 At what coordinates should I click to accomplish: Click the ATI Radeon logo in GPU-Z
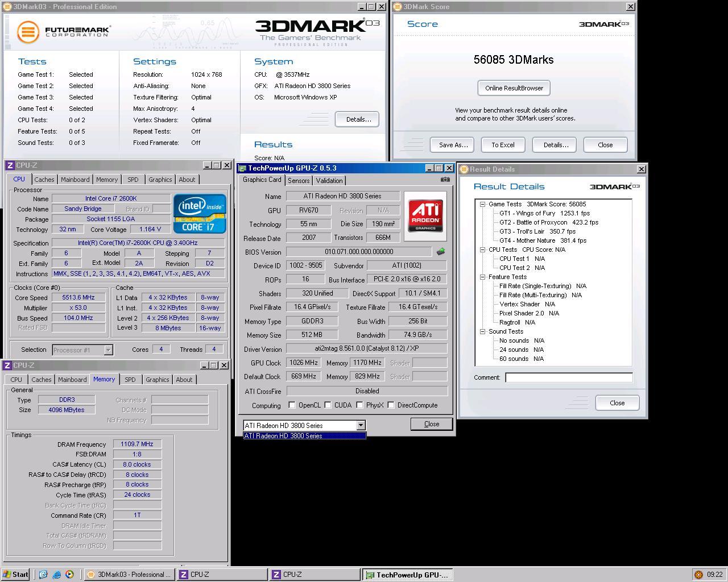point(425,215)
